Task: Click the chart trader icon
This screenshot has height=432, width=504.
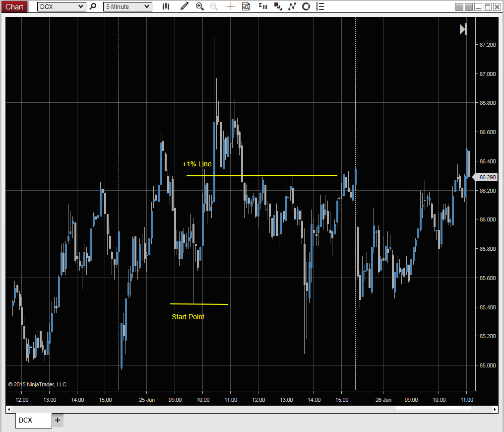Action: [x=263, y=6]
